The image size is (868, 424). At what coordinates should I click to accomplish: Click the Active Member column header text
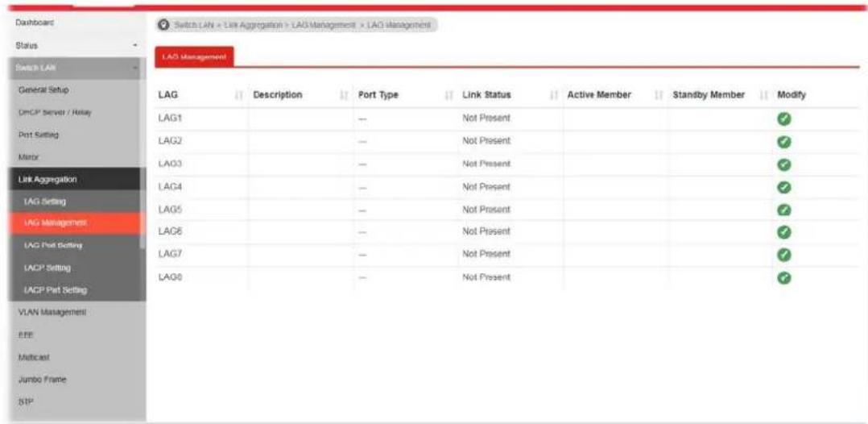[x=599, y=95]
